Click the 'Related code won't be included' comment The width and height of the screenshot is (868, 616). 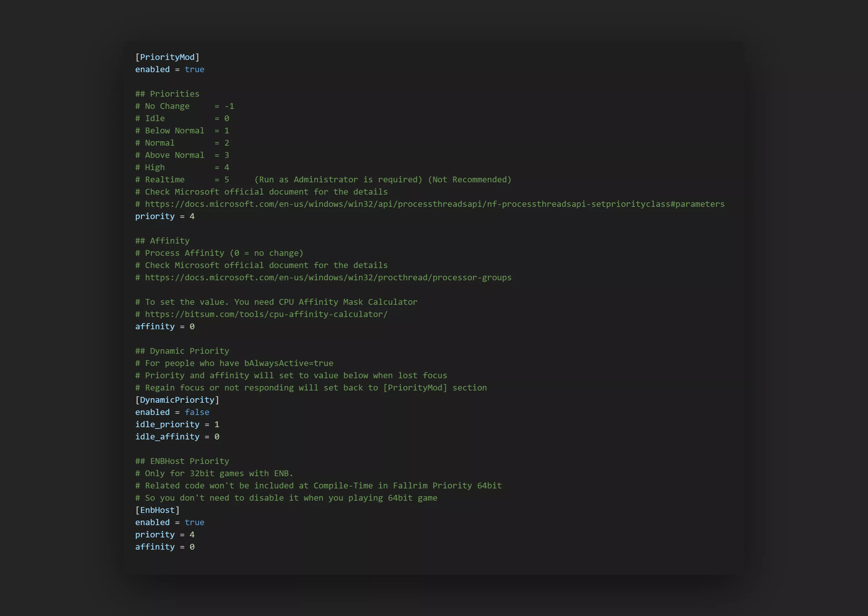[x=318, y=486]
